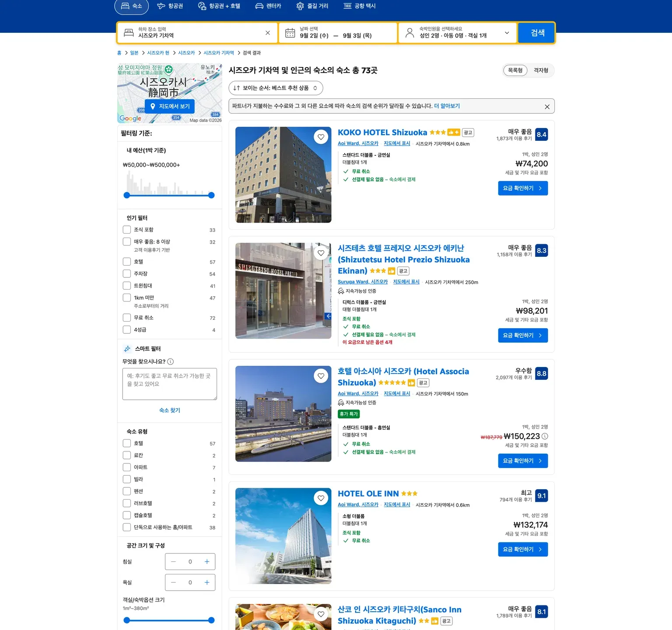The height and width of the screenshot is (630, 672).
Task: Dismiss the partner commission notice banner
Action: (x=547, y=107)
